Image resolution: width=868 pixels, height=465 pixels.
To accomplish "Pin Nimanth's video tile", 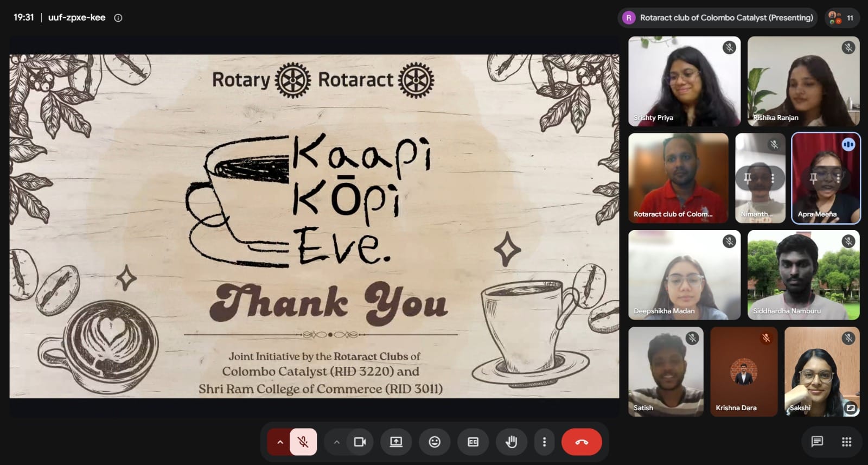I will (x=748, y=178).
